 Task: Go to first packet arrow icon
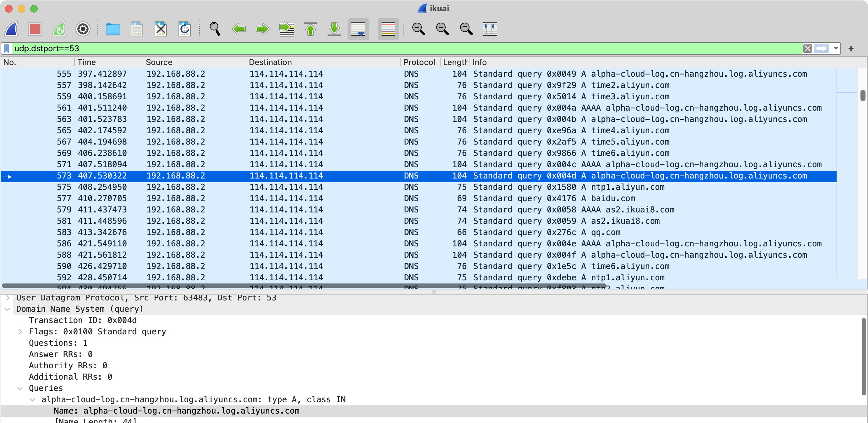click(310, 29)
